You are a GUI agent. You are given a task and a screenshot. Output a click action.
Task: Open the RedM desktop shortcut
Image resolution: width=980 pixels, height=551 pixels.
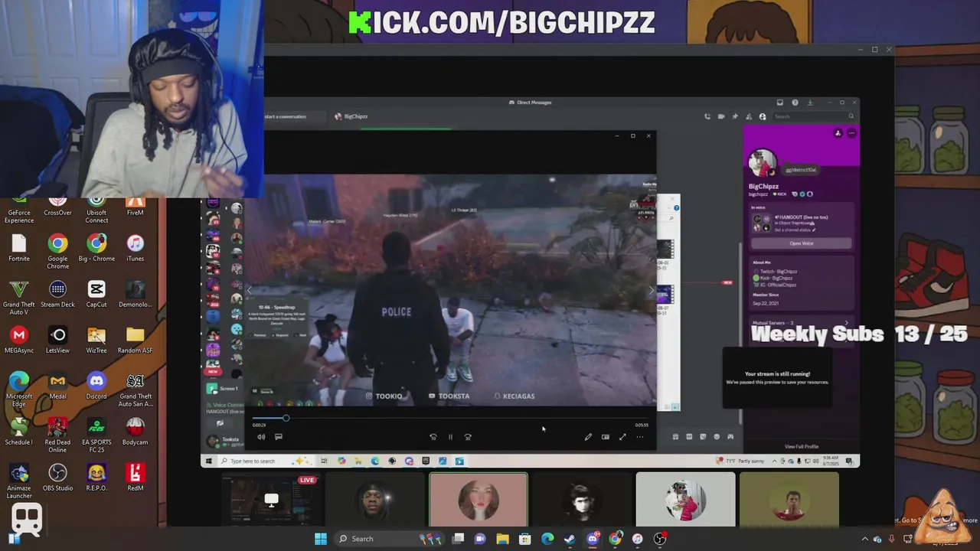pos(136,478)
